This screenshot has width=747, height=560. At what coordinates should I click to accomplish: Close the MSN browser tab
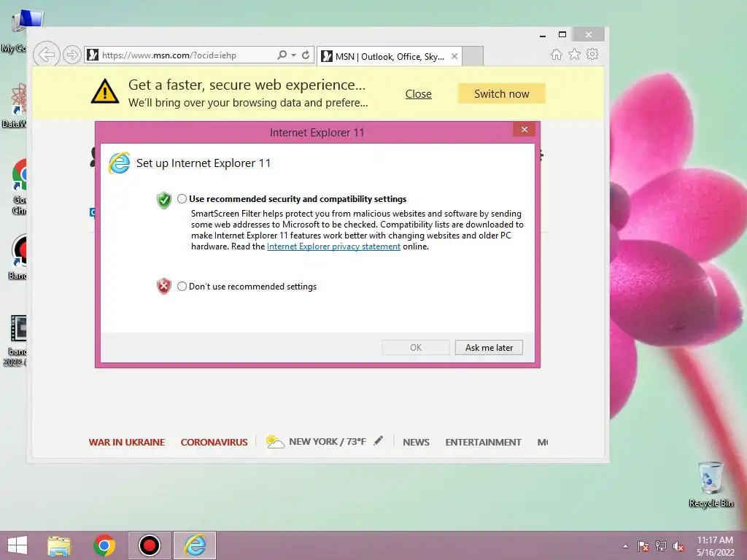tap(454, 56)
